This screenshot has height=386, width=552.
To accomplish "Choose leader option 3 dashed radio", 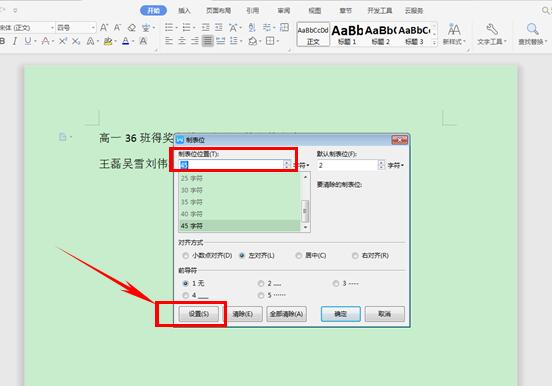I will 336,283.
